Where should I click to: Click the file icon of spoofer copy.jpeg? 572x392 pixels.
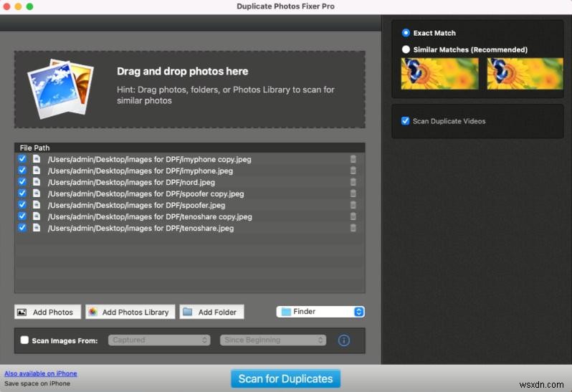37,193
